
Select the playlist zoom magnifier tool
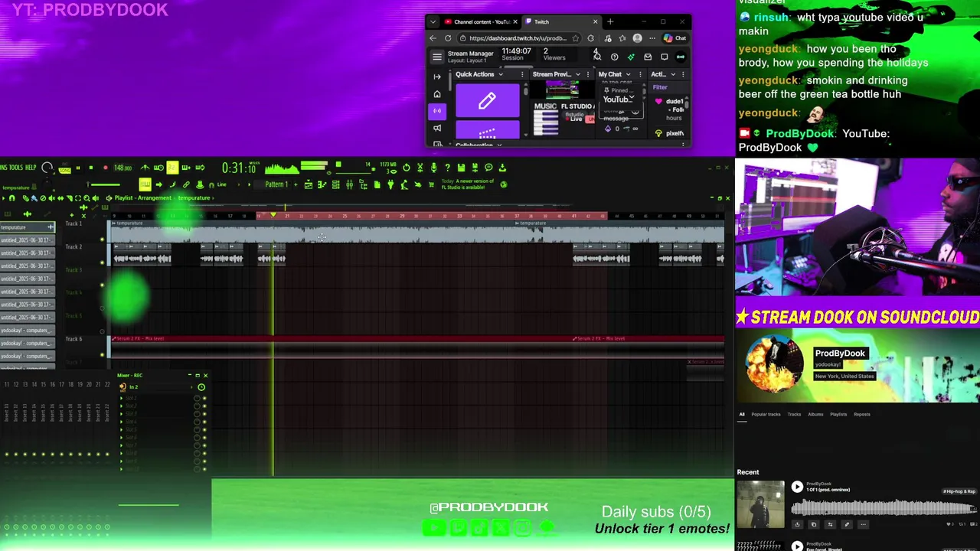(86, 198)
